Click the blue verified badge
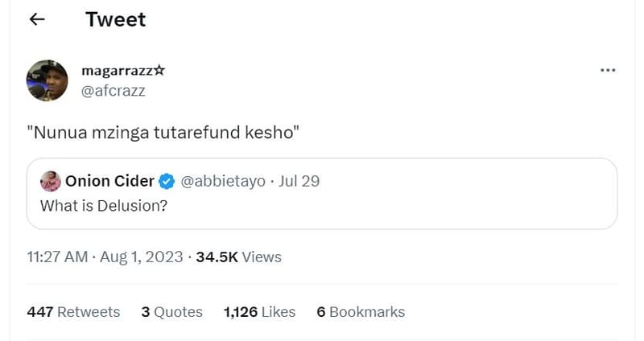The image size is (644, 341). tap(167, 181)
